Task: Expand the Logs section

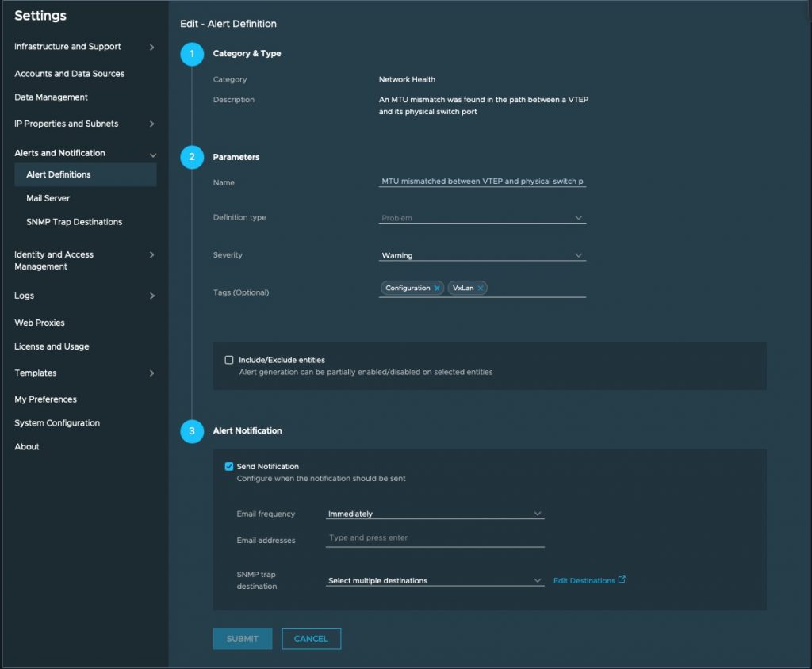Action: [151, 296]
